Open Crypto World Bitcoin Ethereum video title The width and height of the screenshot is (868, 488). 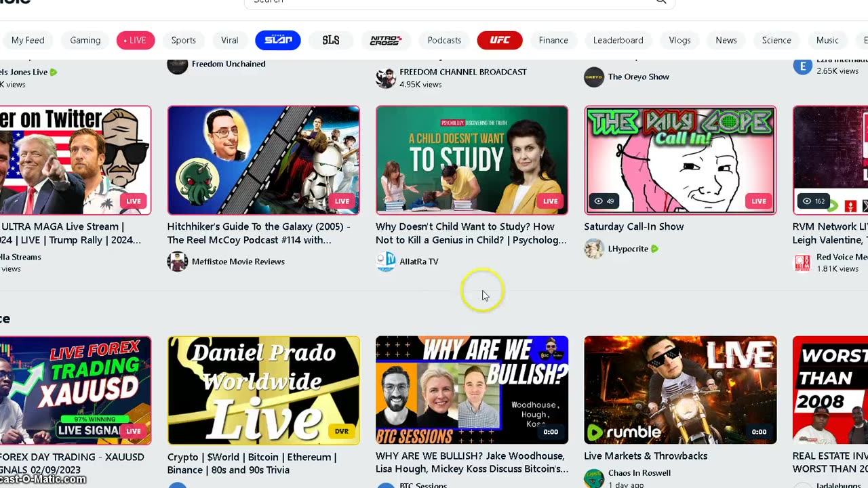pyautogui.click(x=252, y=463)
